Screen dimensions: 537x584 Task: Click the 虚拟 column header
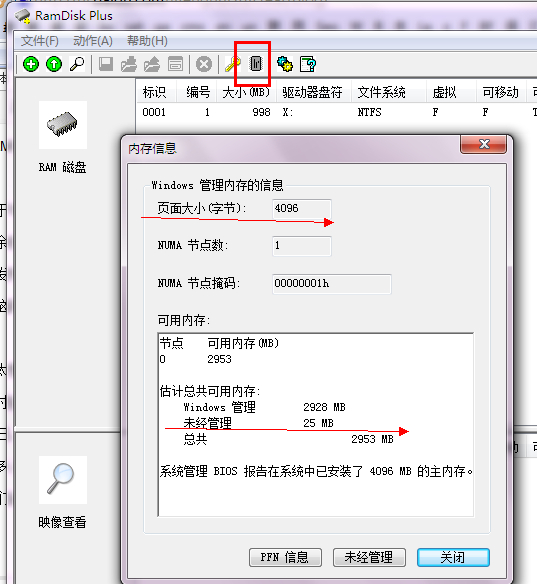pos(451,92)
